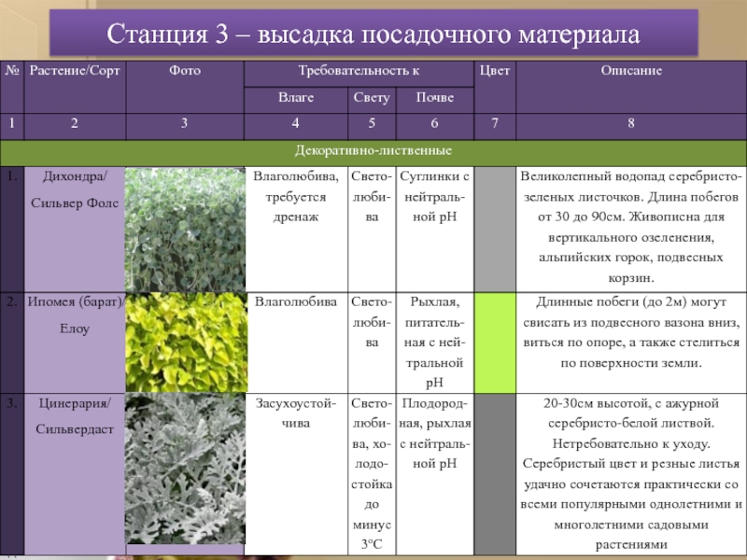Image resolution: width=747 pixels, height=560 pixels.
Task: Select the 'Описание' column header
Action: pyautogui.click(x=631, y=71)
